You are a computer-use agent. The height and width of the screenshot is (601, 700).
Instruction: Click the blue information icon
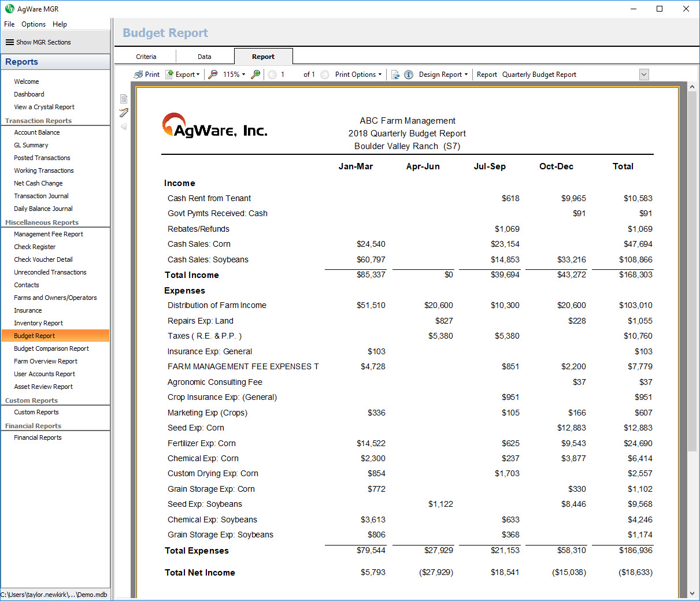[409, 75]
